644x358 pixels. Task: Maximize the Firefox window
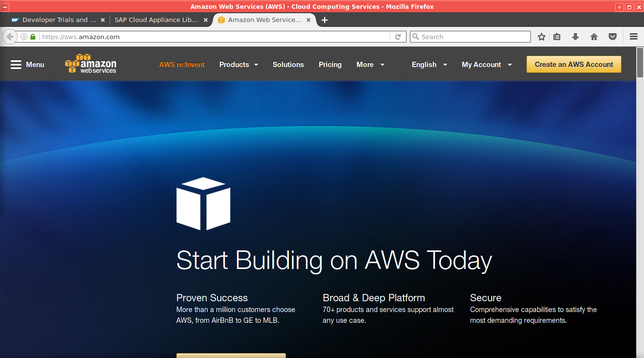pos(629,7)
